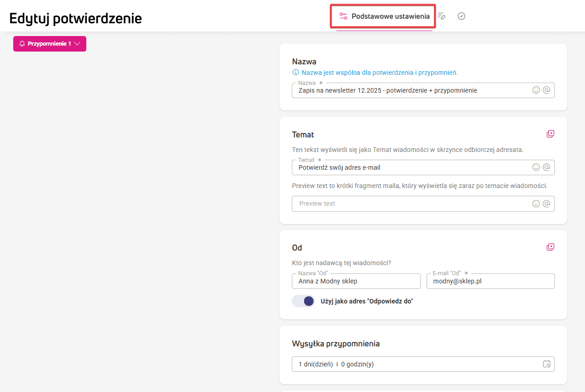Click the Temat subject input field
The height and width of the screenshot is (392, 585).
pyautogui.click(x=411, y=167)
